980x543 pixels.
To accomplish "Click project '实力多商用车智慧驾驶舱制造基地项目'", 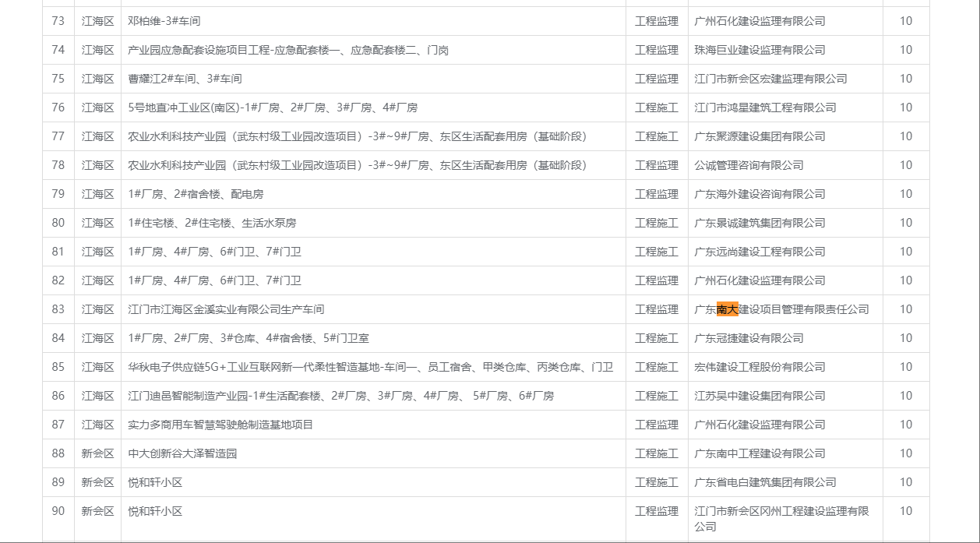I will click(220, 425).
